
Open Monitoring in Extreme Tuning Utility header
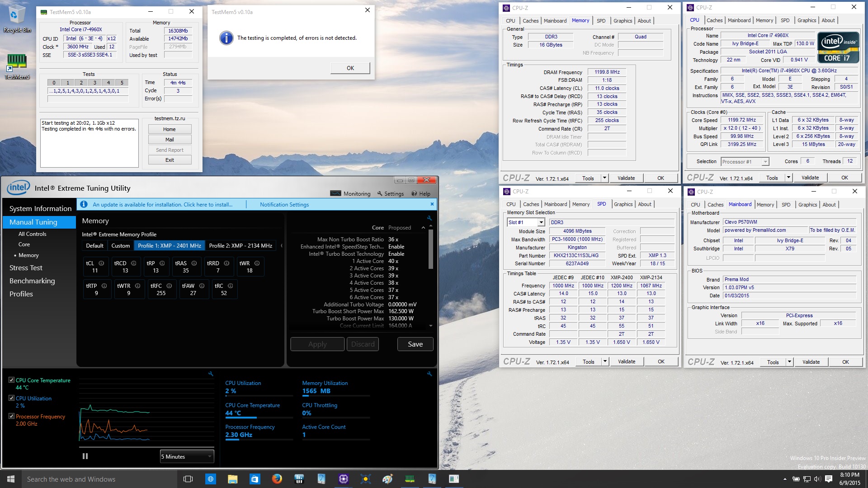tap(350, 193)
